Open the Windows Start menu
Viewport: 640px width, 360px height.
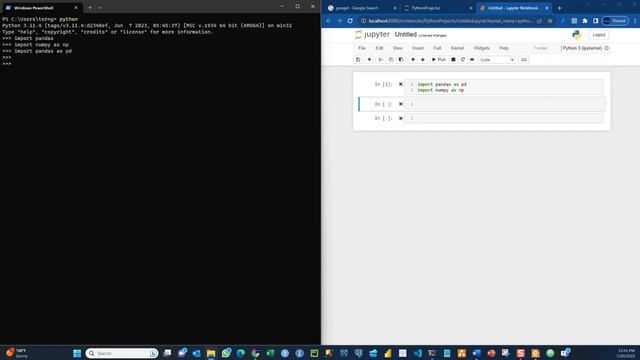coord(77,353)
